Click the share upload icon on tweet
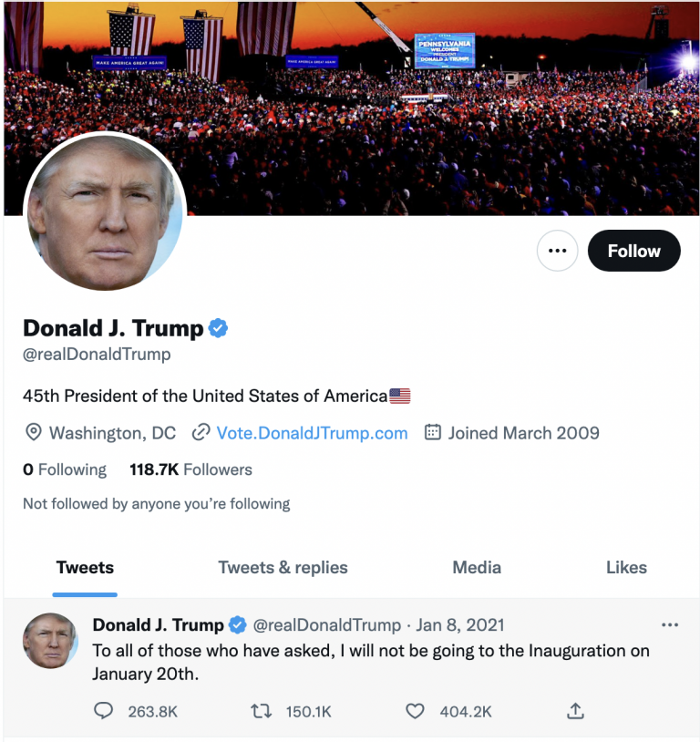Screen dimensions: 700x742 point(575,711)
